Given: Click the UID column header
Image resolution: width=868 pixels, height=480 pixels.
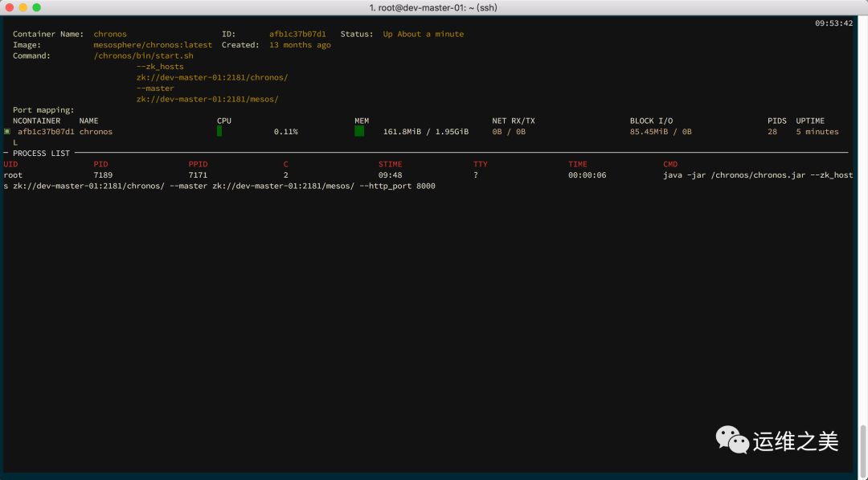Looking at the screenshot, I should (x=10, y=165).
